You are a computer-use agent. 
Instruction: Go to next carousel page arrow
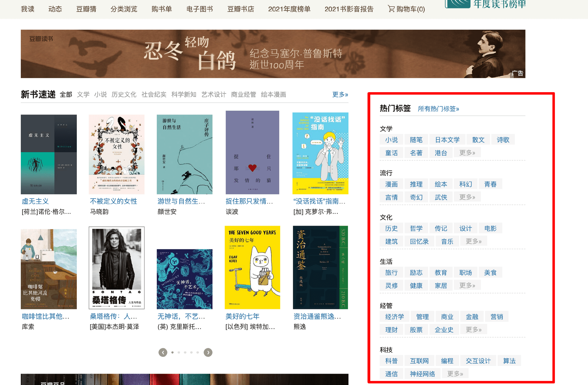208,353
